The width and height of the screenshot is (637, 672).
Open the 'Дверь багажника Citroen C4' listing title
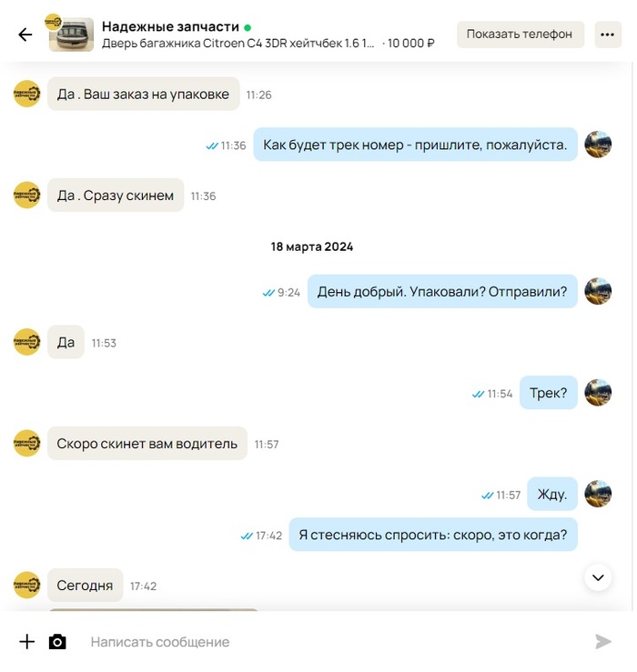238,44
